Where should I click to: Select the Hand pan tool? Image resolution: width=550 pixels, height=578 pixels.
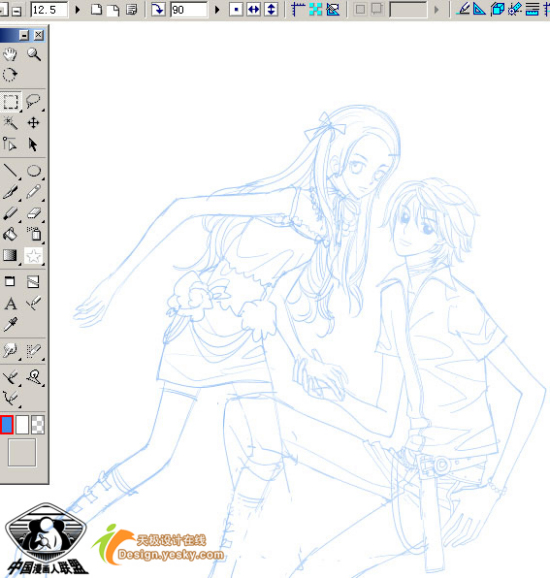10,55
